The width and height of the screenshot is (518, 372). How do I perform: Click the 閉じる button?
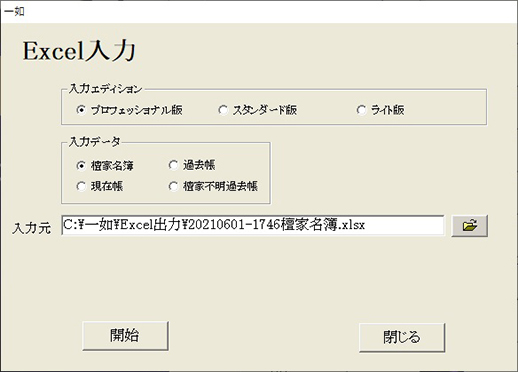(402, 337)
